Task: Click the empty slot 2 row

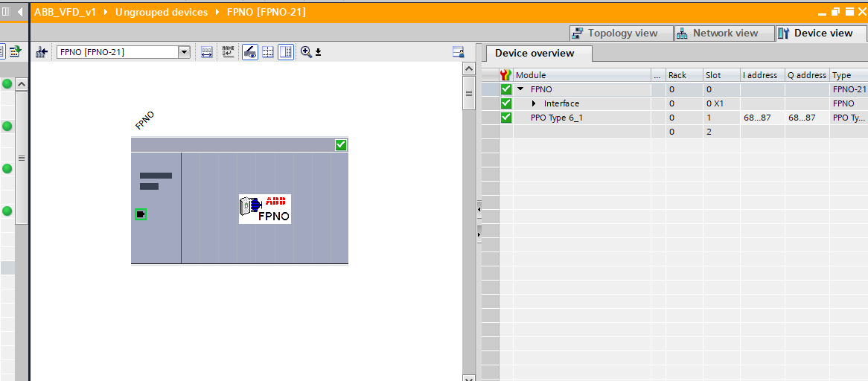Action: tap(674, 132)
